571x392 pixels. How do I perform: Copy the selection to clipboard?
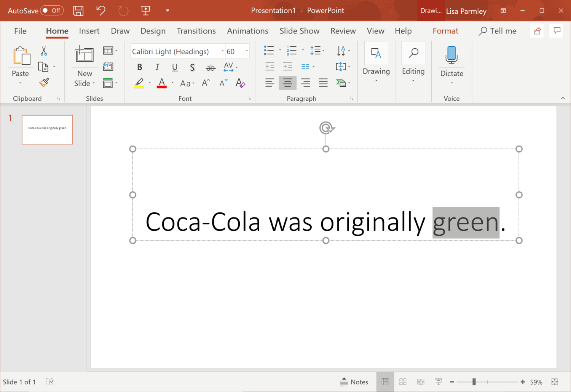click(43, 67)
